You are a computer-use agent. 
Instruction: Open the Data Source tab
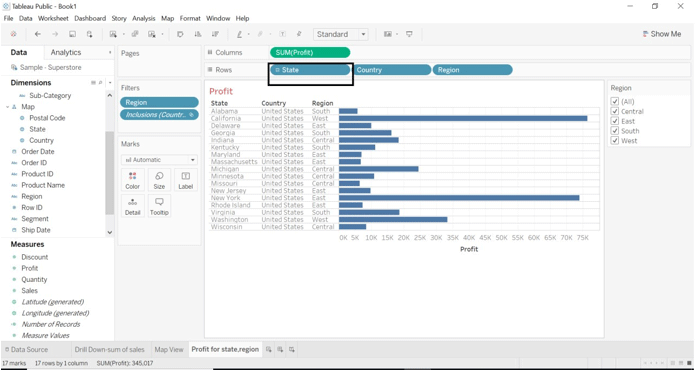click(x=26, y=350)
